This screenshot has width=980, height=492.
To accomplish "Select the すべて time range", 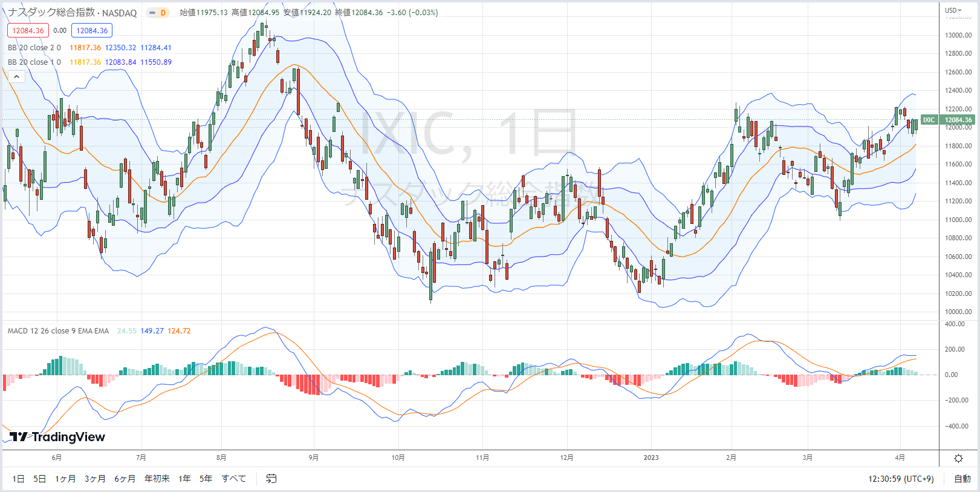I will (234, 479).
